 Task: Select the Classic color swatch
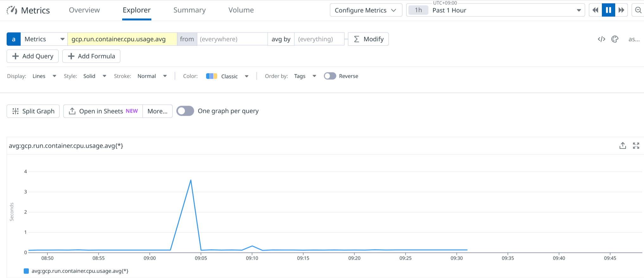click(212, 76)
